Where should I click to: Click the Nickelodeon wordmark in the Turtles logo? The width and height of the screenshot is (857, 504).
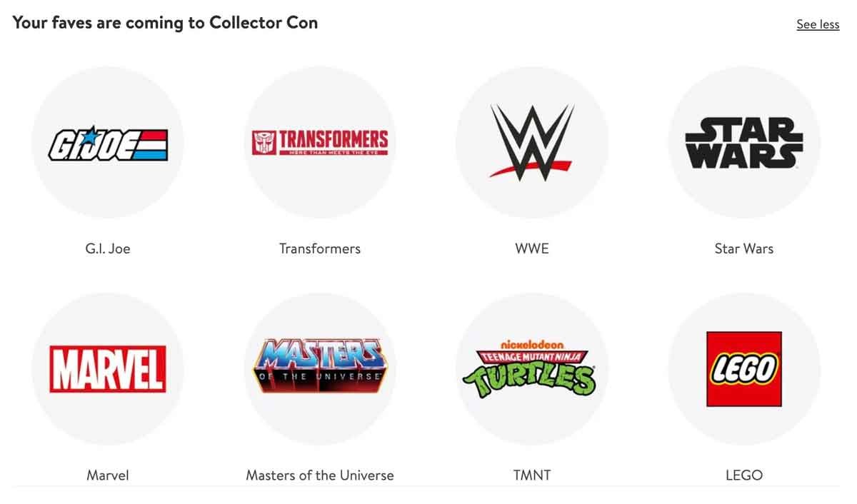pos(532,342)
